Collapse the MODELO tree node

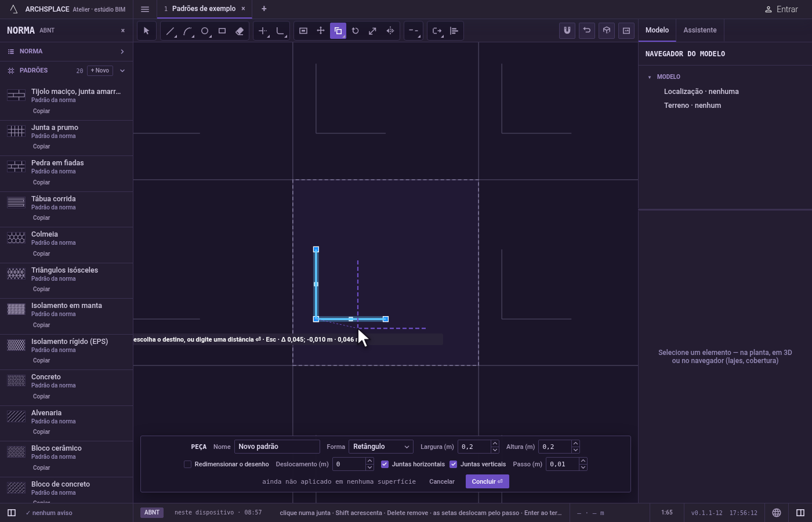point(650,77)
